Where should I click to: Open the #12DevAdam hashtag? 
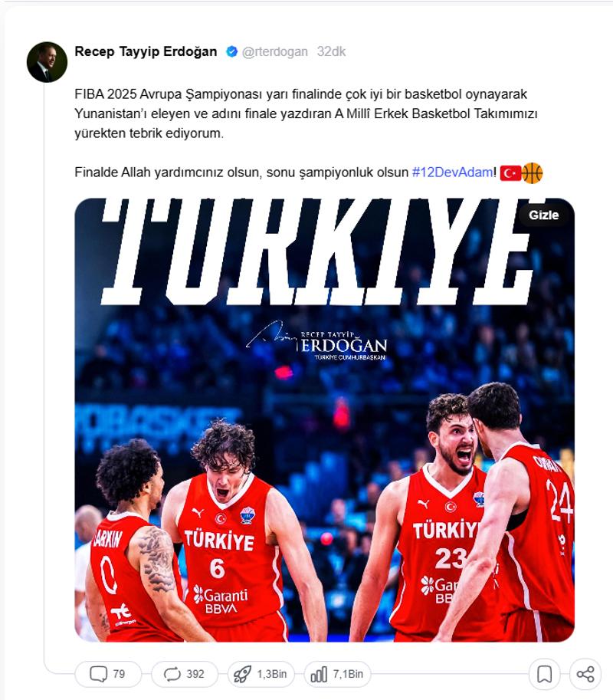(x=452, y=173)
